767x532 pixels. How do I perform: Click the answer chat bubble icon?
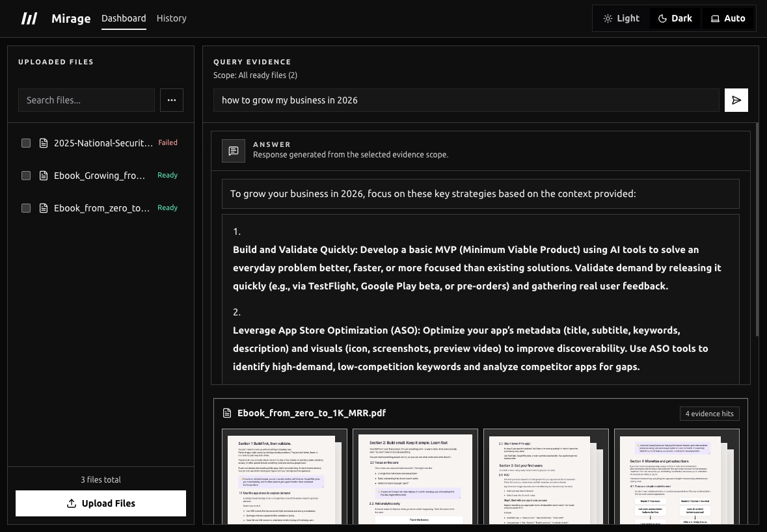234,150
